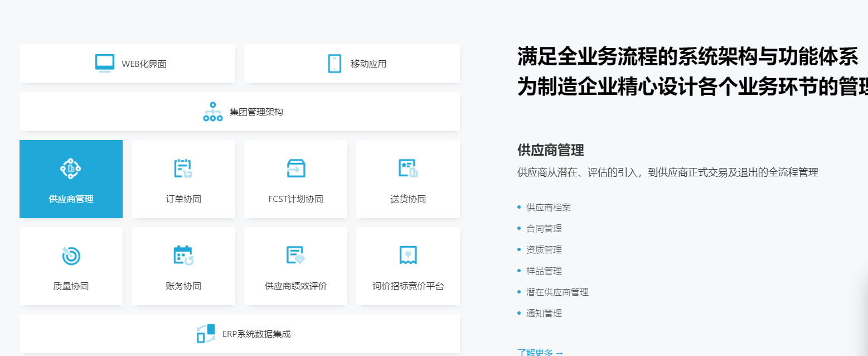Click the 质量协同 target icon
This screenshot has width=868, height=356.
(71, 256)
